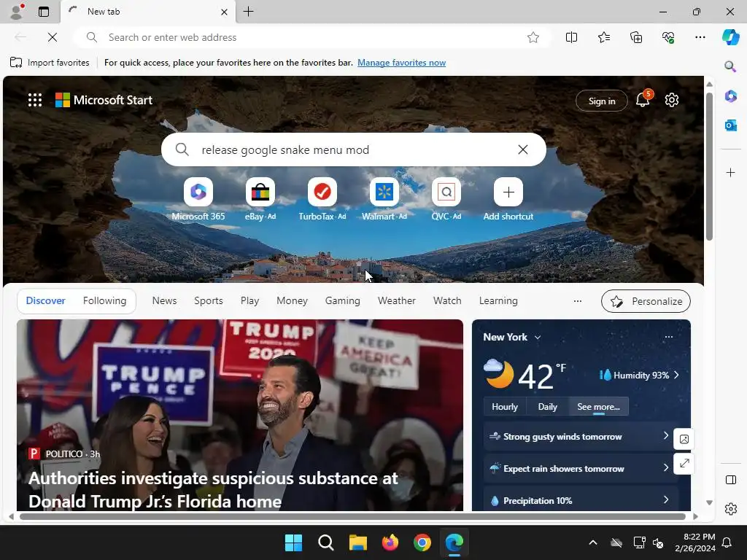Open Settings and more menu

pos(700,37)
